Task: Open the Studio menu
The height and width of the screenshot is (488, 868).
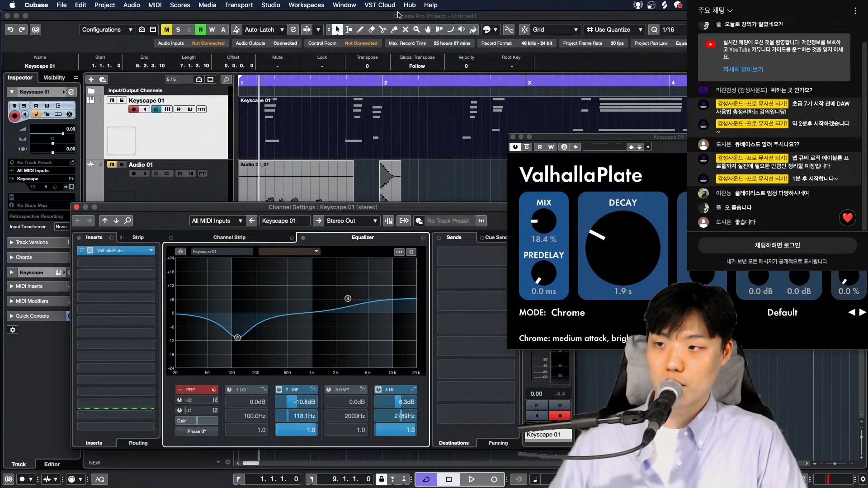Action: tap(270, 5)
